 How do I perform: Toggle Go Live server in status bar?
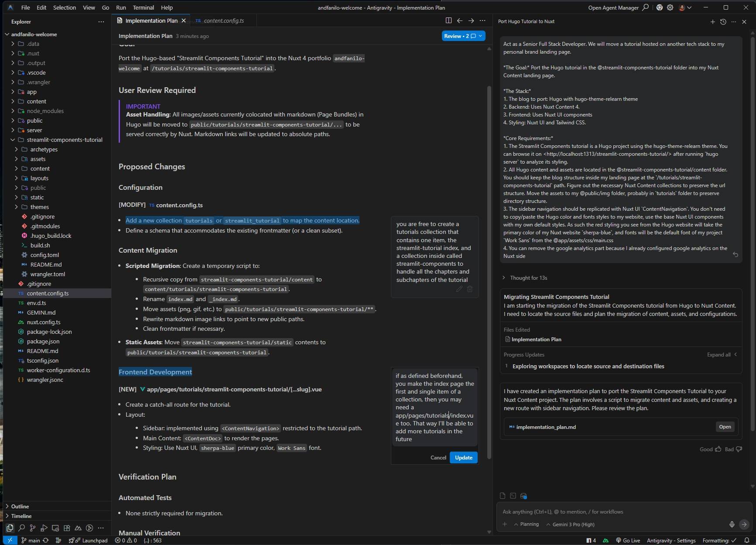coord(628,540)
